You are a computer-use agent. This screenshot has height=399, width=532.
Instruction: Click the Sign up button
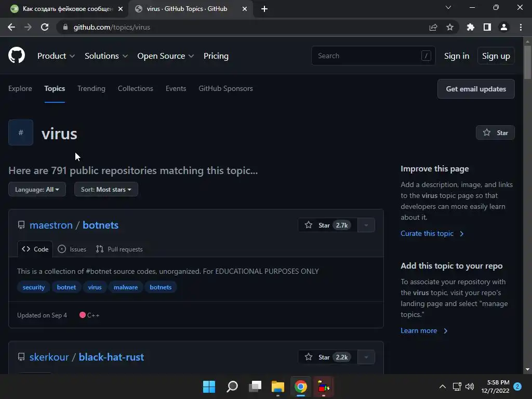click(x=496, y=56)
